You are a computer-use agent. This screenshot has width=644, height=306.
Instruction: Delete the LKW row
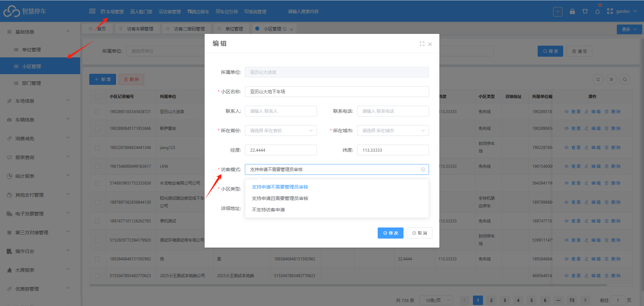(x=613, y=166)
